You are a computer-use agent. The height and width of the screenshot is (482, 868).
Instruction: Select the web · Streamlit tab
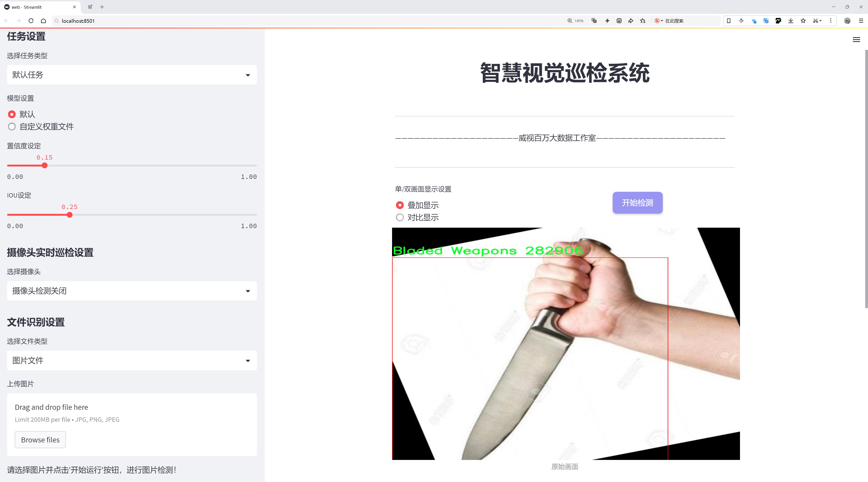tap(37, 7)
